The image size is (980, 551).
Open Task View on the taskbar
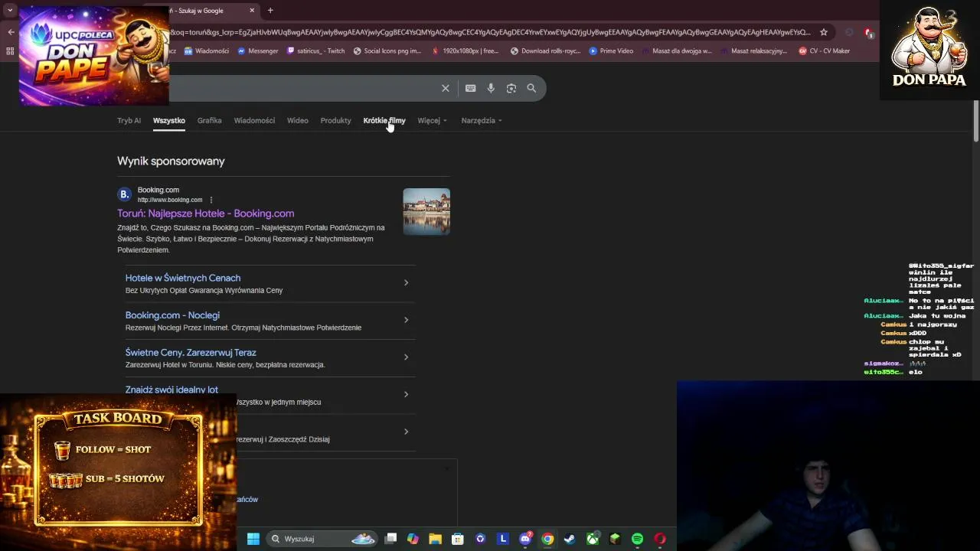390,539
